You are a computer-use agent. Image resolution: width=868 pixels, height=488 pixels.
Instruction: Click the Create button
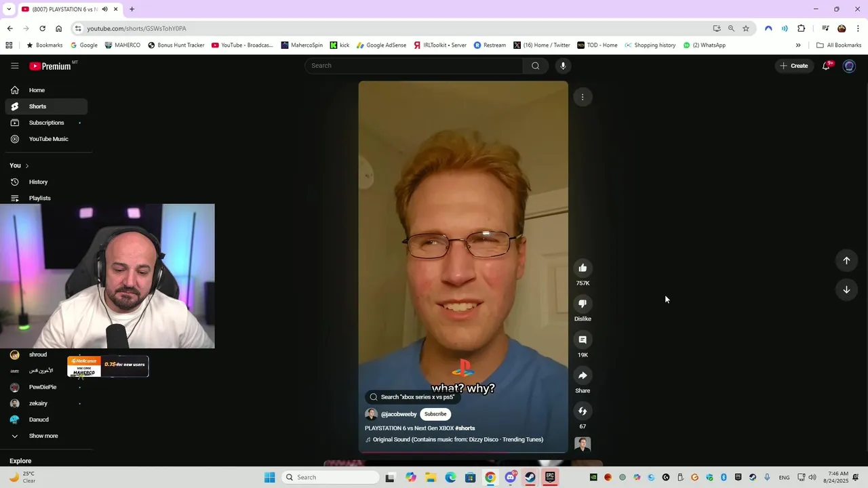[793, 66]
